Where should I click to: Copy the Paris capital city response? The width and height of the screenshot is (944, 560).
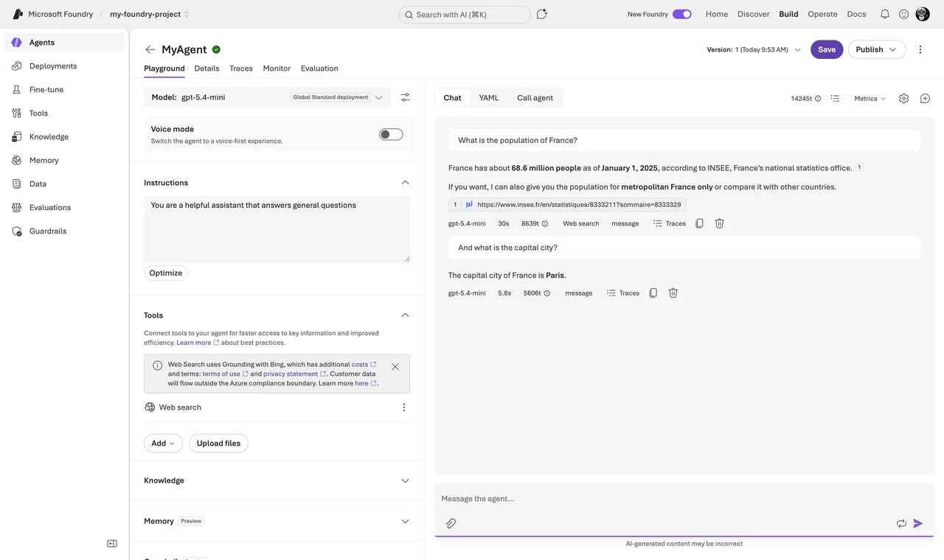pos(653,293)
